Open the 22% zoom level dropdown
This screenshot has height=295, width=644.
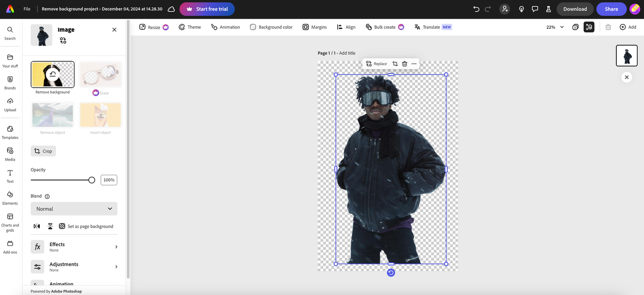click(x=555, y=27)
